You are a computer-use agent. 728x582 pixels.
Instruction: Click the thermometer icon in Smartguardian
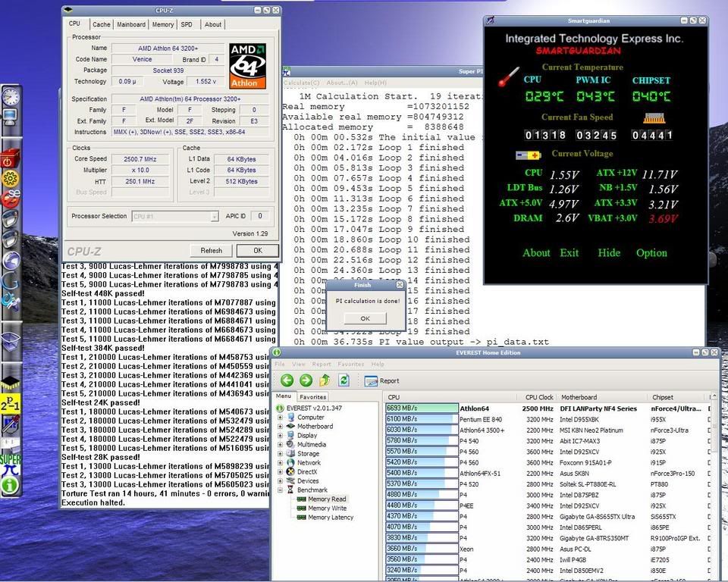point(508,77)
